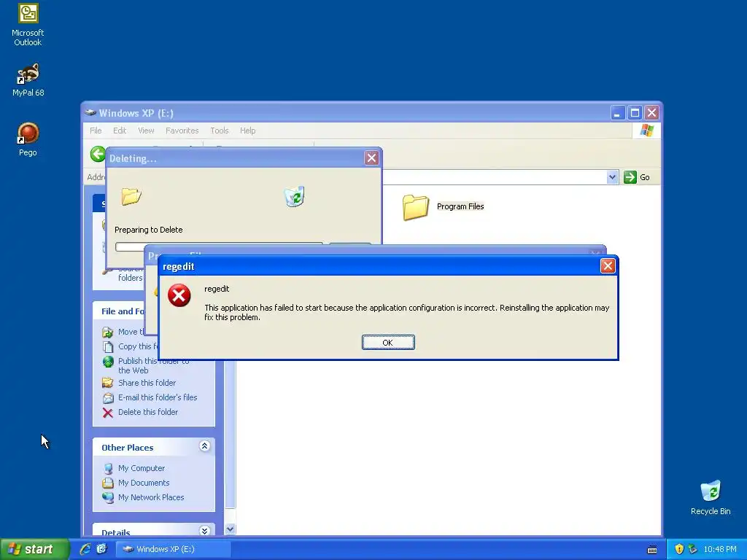Click the recycle bin icon in Deleting dialog
The width and height of the screenshot is (747, 560).
point(295,196)
